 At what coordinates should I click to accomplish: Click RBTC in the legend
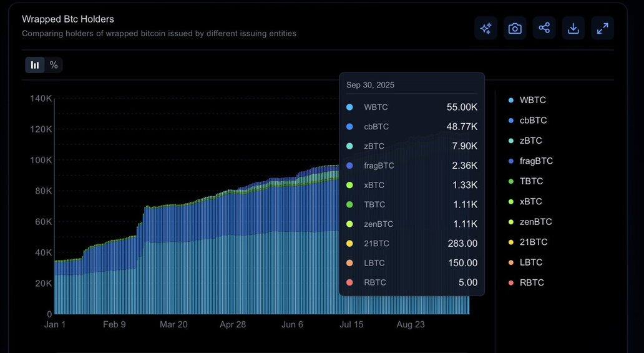(x=531, y=283)
